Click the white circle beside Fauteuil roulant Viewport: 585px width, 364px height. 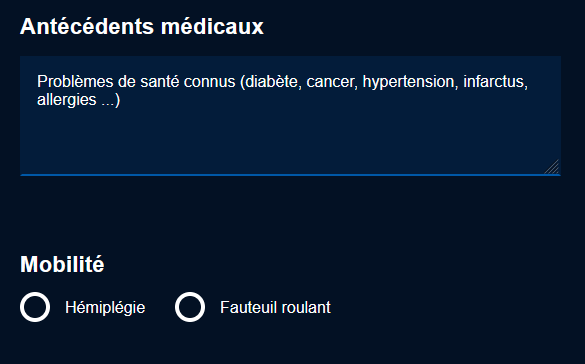pyautogui.click(x=190, y=307)
